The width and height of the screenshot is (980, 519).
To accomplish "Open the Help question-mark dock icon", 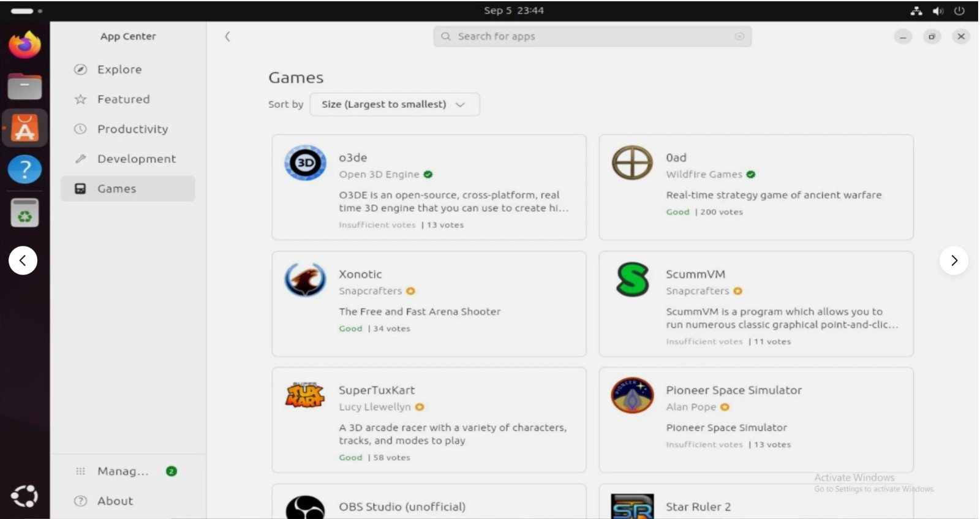I will (24, 169).
